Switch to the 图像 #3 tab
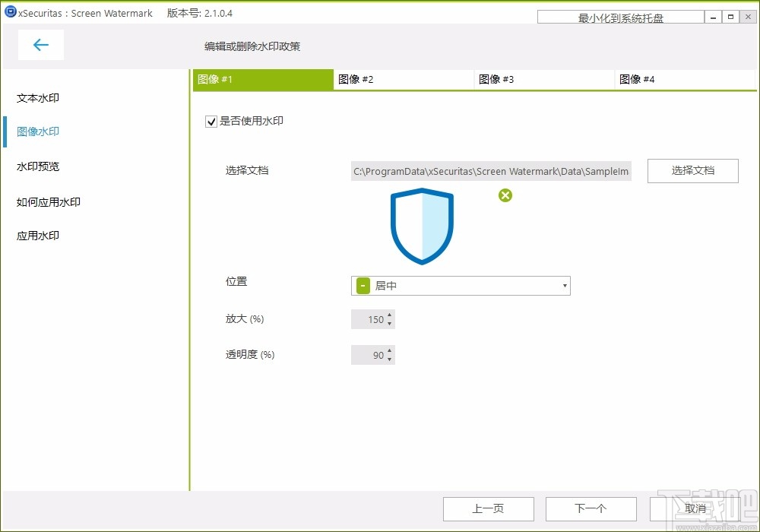The height and width of the screenshot is (532, 760). (544, 80)
